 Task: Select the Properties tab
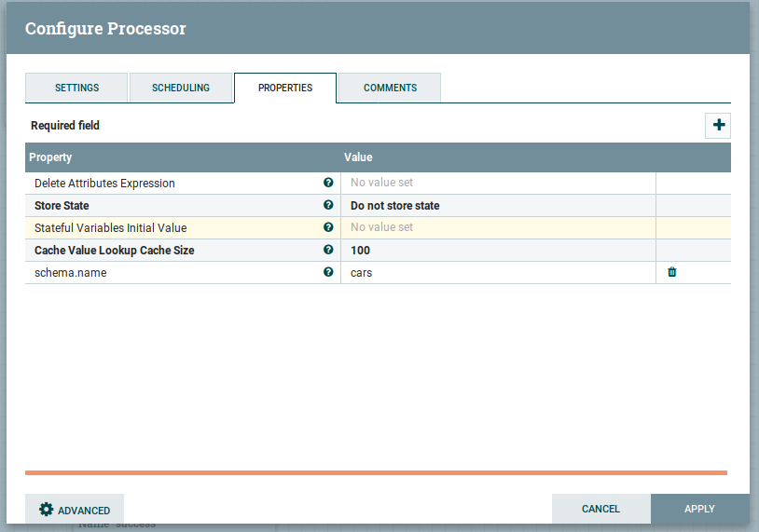(x=284, y=88)
